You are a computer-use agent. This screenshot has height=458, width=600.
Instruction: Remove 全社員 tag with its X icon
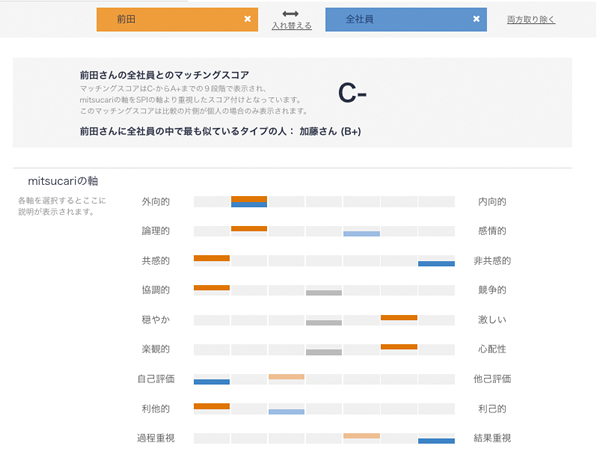coord(476,19)
